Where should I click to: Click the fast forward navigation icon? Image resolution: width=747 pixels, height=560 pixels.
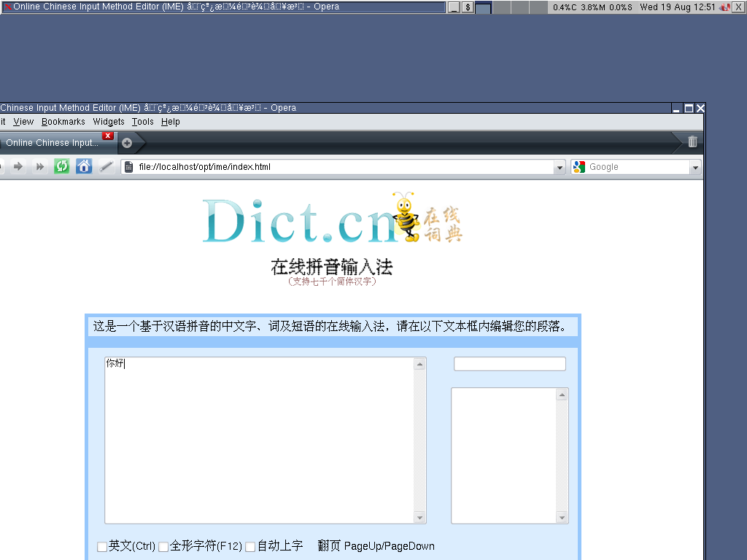coord(40,166)
